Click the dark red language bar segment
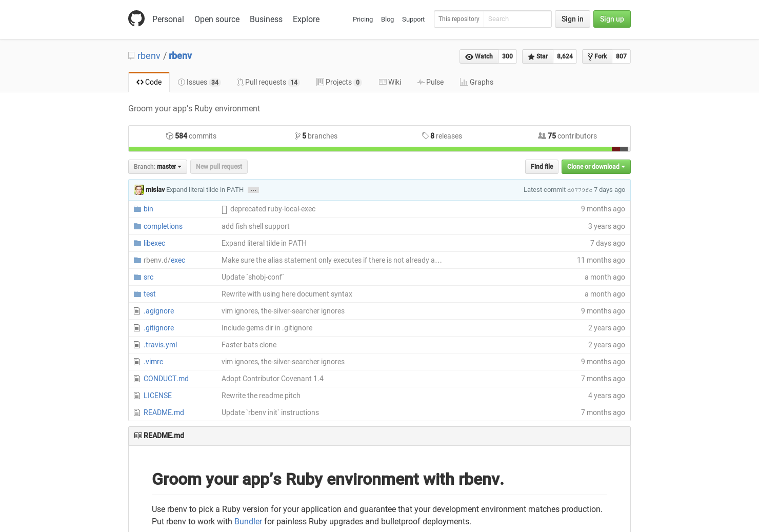This screenshot has width=759, height=532. point(616,149)
